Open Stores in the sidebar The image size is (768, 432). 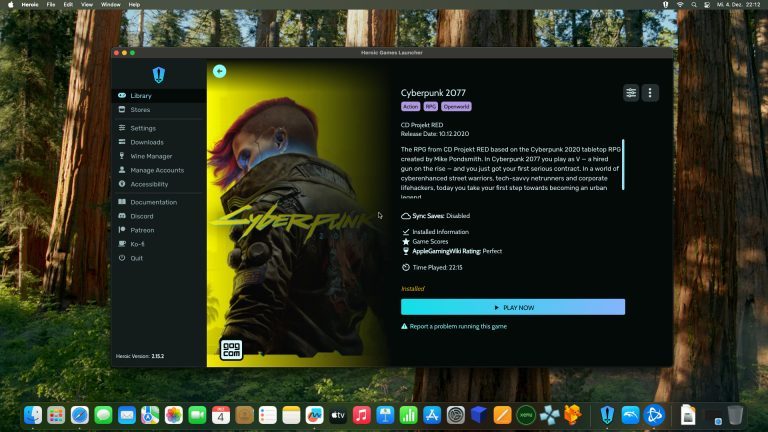coord(159,110)
